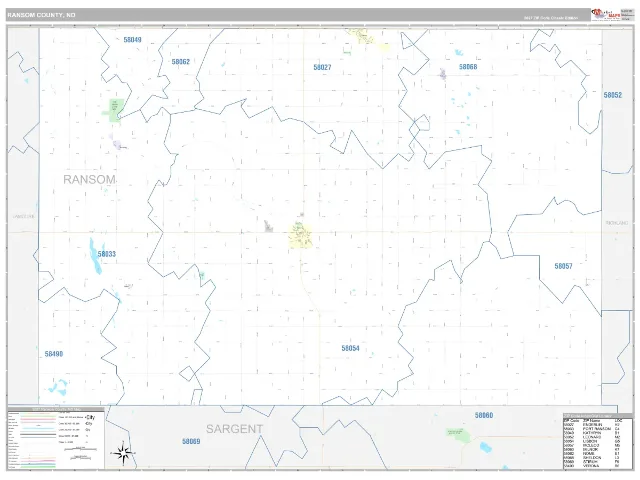The width and height of the screenshot is (640, 480).
Task: Click the dark gray line sample in legend
Action: (38, 434)
